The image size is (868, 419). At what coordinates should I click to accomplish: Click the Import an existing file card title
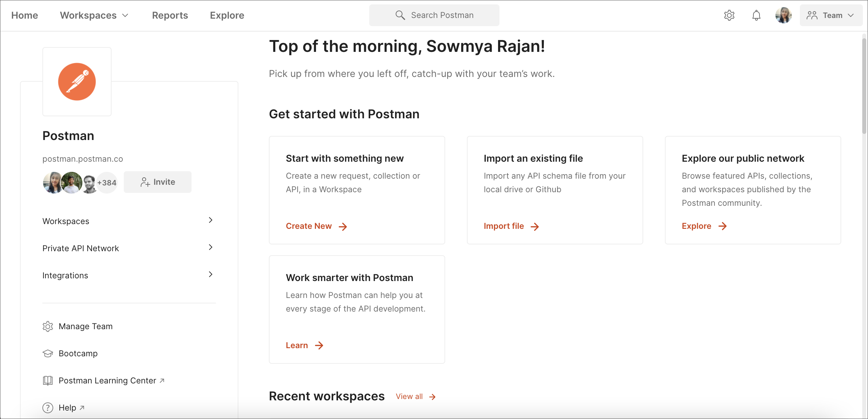(533, 158)
